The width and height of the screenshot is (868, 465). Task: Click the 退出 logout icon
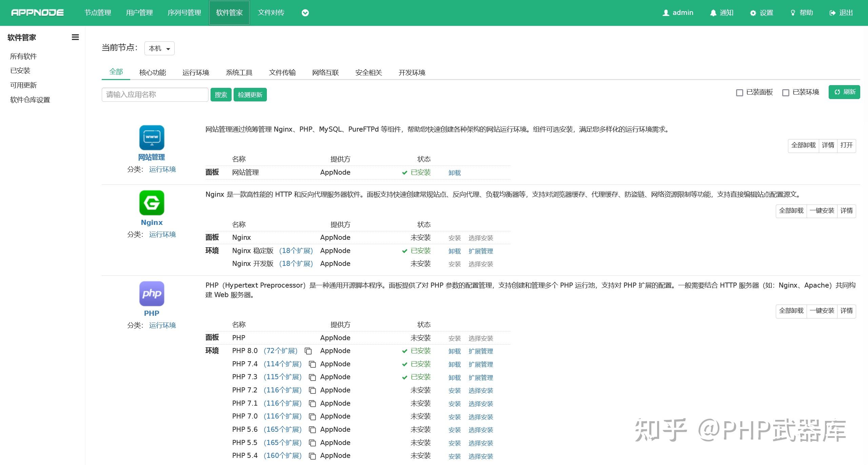[832, 13]
